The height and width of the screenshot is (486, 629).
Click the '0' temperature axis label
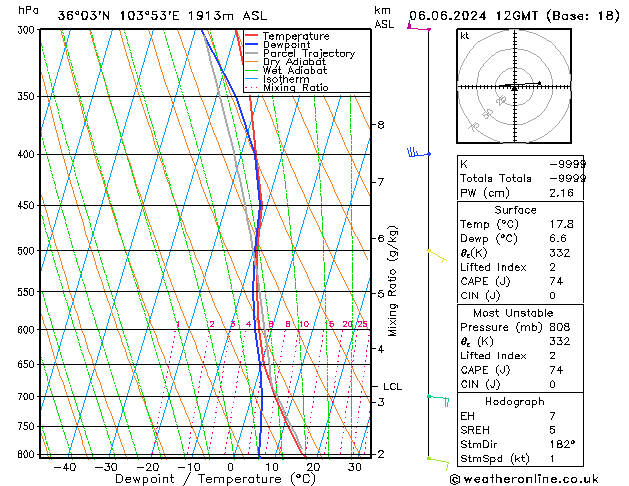[230, 467]
